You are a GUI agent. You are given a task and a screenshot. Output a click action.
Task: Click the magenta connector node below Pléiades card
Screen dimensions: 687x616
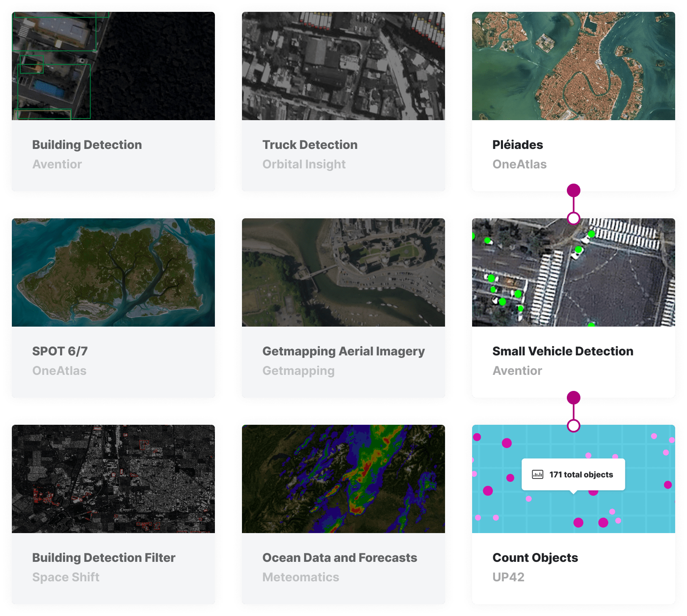pyautogui.click(x=574, y=190)
